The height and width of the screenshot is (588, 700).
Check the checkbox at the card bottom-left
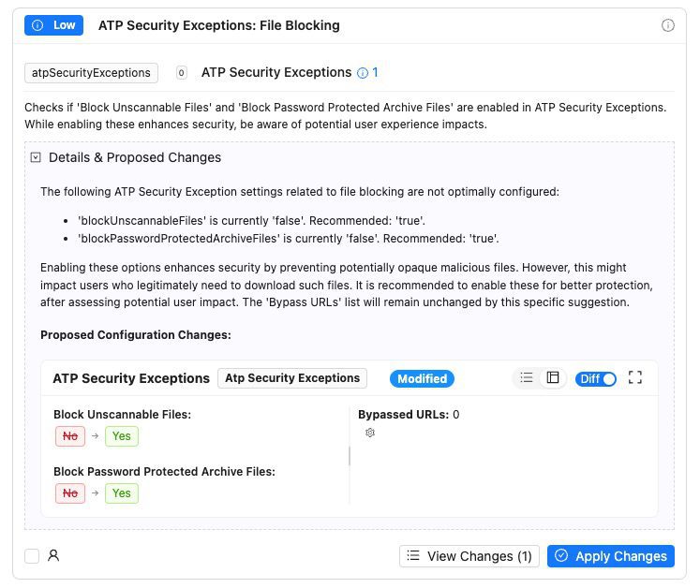(x=32, y=556)
